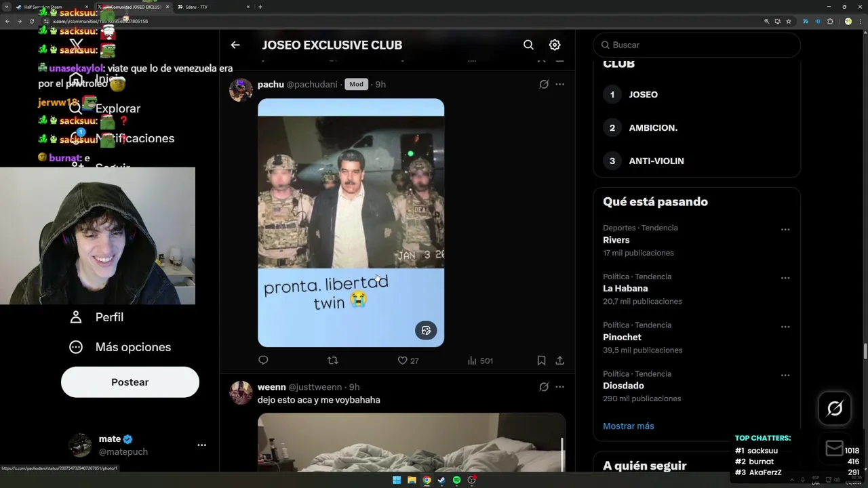Image resolution: width=868 pixels, height=488 pixels.
Task: Open the Maduro meme image in pachu's post
Action: point(351,223)
